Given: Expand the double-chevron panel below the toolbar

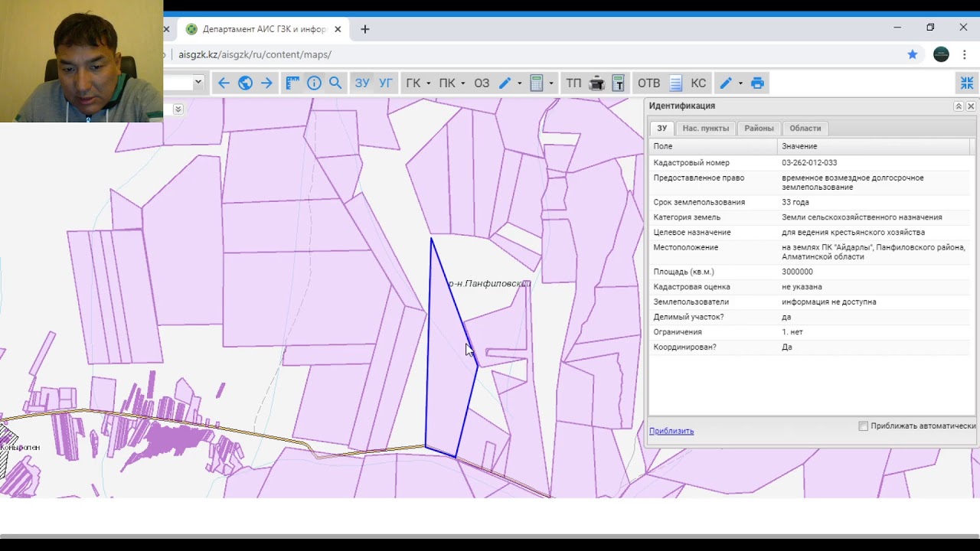Looking at the screenshot, I should (x=178, y=109).
